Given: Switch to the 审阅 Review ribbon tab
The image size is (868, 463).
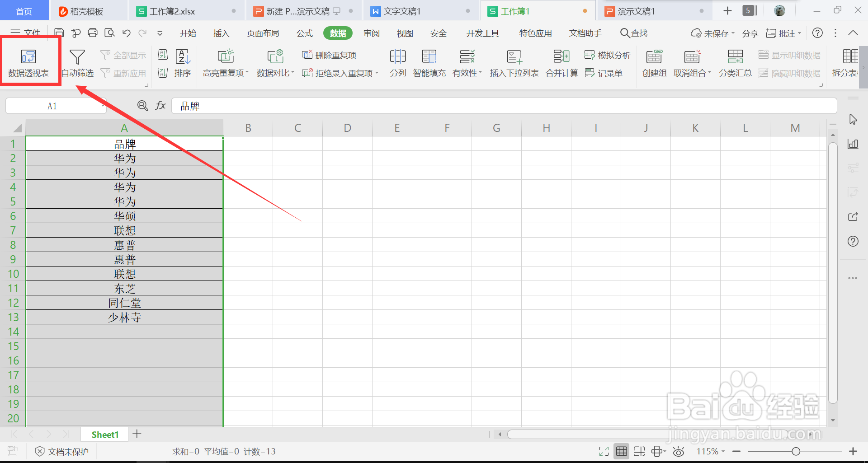Looking at the screenshot, I should (371, 33).
